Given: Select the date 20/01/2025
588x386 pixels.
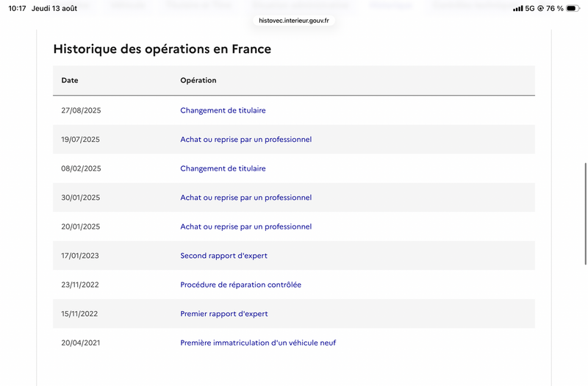Looking at the screenshot, I should point(80,226).
